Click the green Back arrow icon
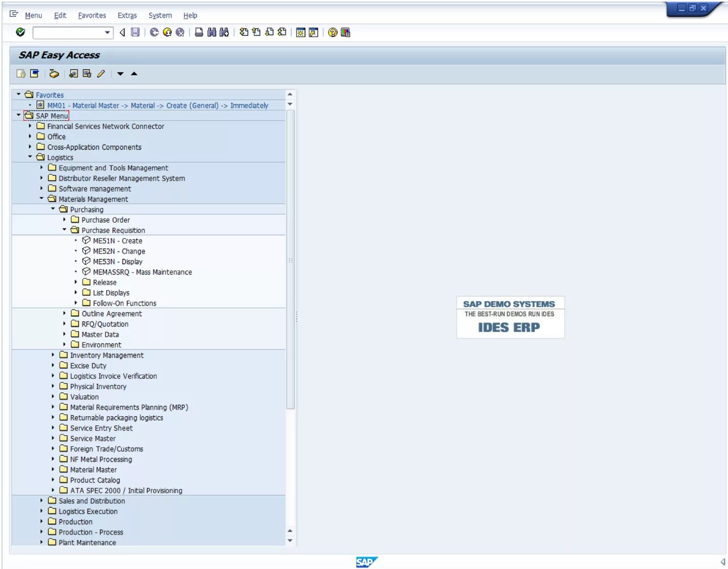This screenshot has width=728, height=569. click(x=154, y=32)
